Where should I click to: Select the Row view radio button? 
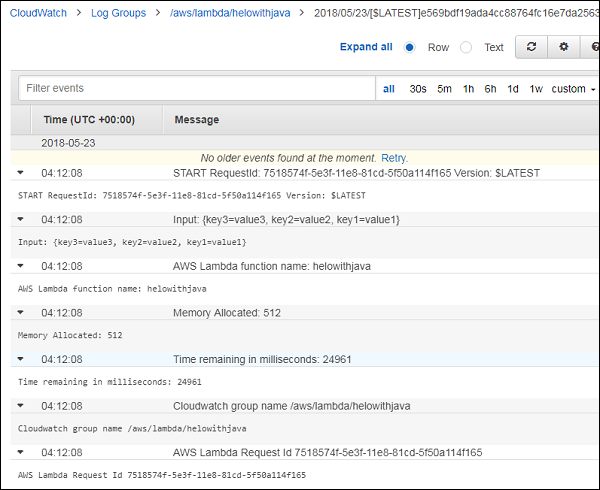pyautogui.click(x=410, y=47)
